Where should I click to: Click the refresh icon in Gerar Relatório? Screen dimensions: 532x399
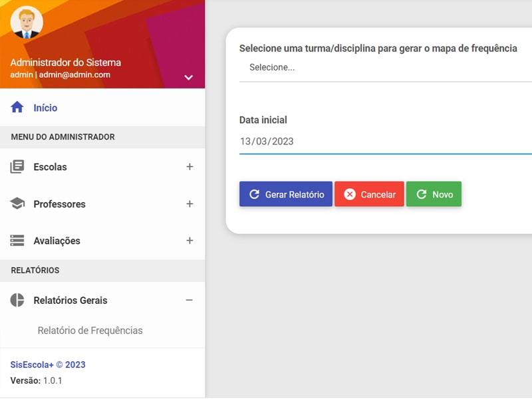254,195
